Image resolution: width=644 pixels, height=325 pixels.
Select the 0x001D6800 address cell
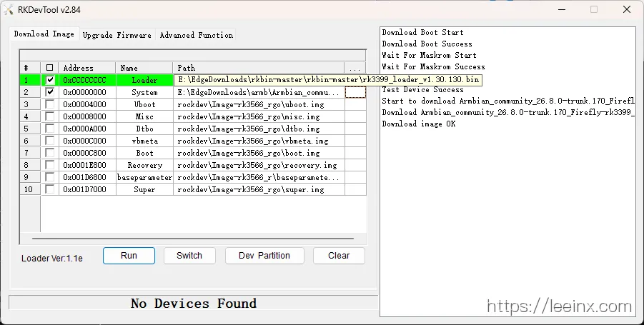(x=87, y=177)
